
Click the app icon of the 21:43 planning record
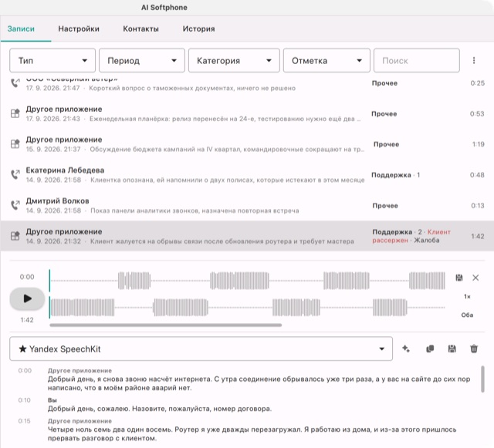[x=15, y=113]
